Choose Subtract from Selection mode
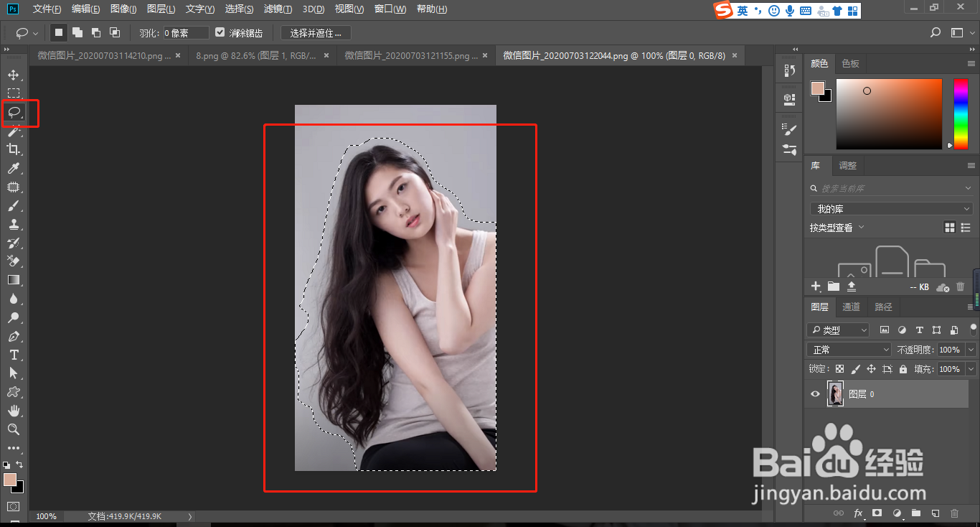This screenshot has width=980, height=527. [96, 32]
